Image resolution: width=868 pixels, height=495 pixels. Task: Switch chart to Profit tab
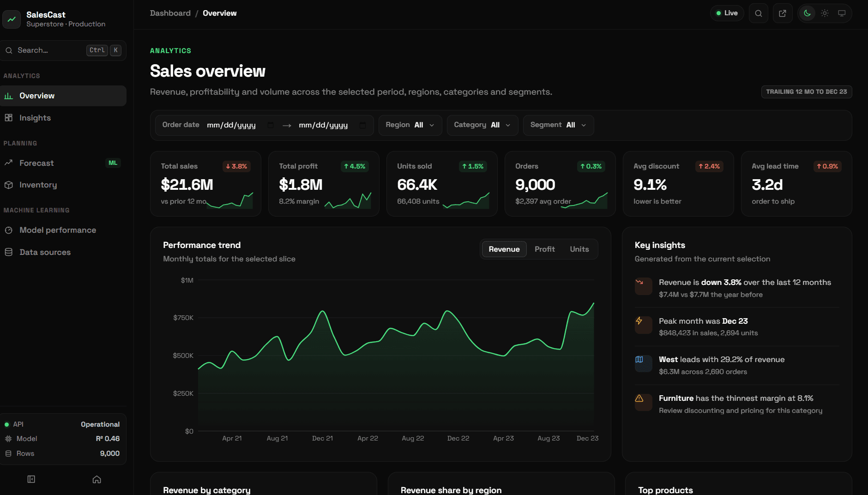(545, 249)
